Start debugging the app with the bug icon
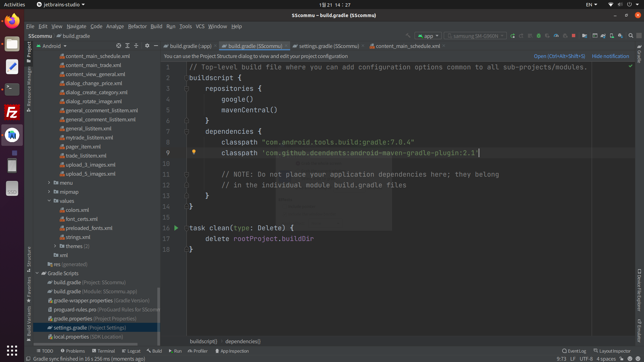 click(x=539, y=36)
